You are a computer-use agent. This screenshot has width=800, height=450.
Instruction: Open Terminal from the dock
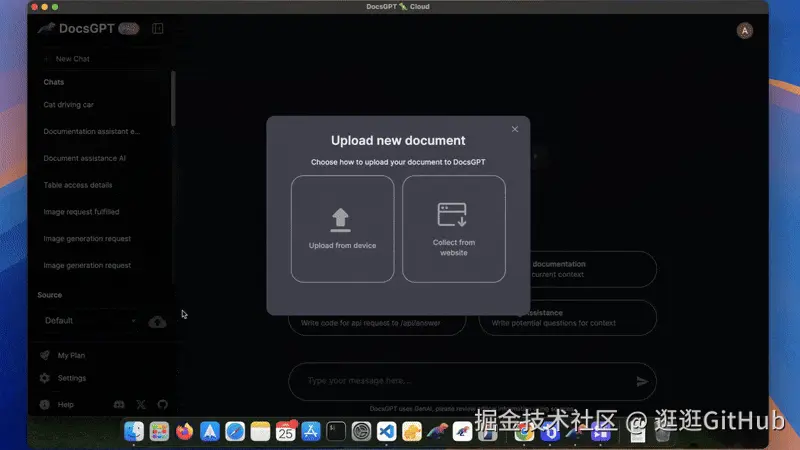coord(336,432)
